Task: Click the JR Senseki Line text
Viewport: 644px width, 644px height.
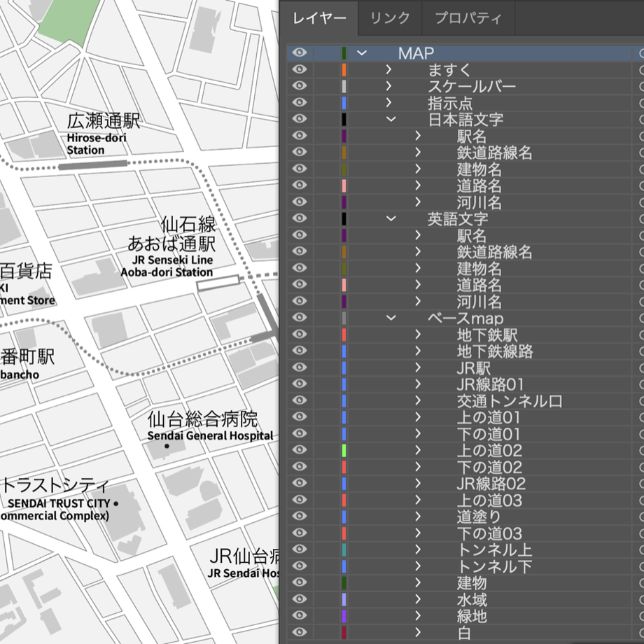Action: click(172, 260)
